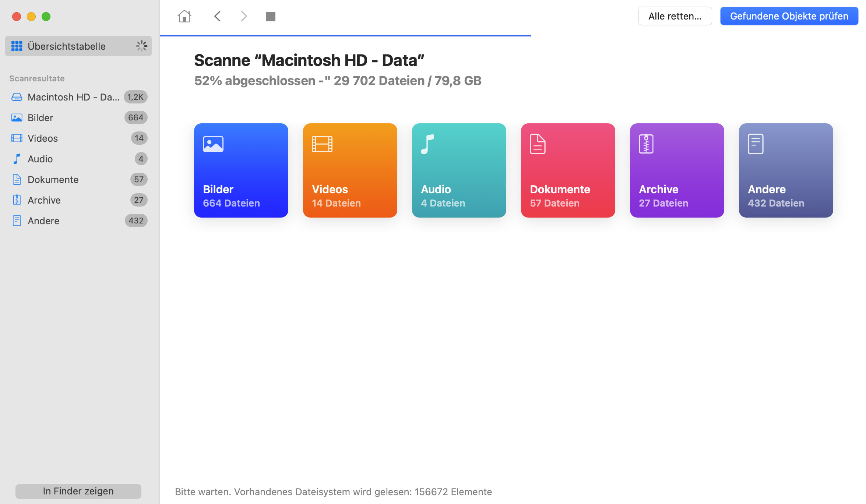Select Archive in the scan results sidebar
The image size is (866, 504).
(44, 200)
